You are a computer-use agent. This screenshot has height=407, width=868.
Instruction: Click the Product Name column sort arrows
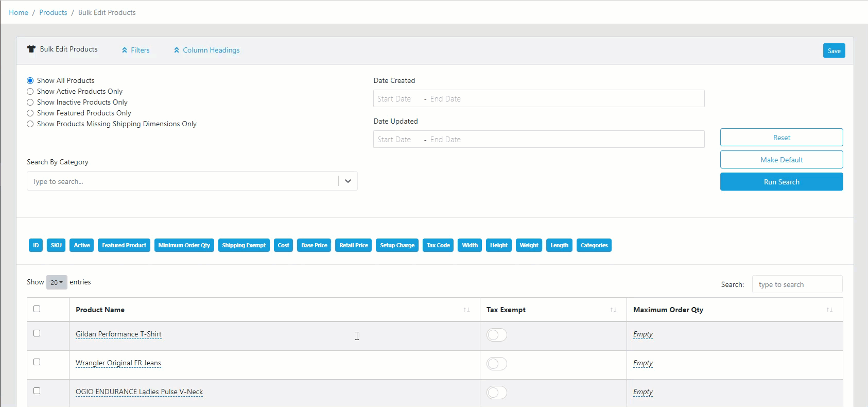(x=466, y=310)
